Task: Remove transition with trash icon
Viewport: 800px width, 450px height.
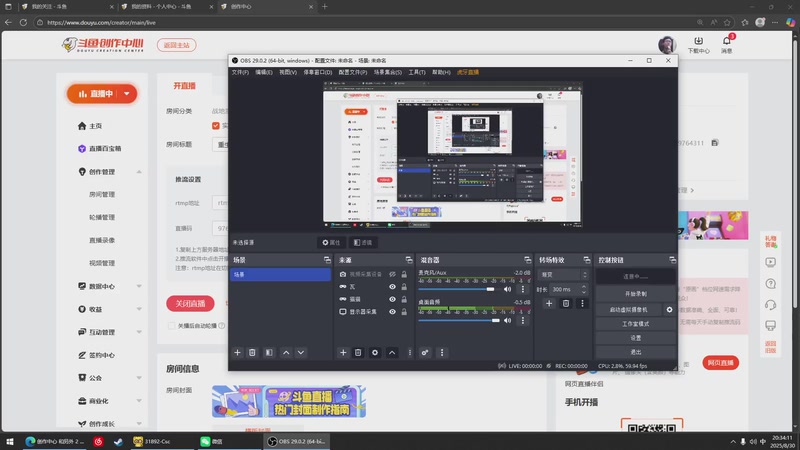Action: (566, 304)
